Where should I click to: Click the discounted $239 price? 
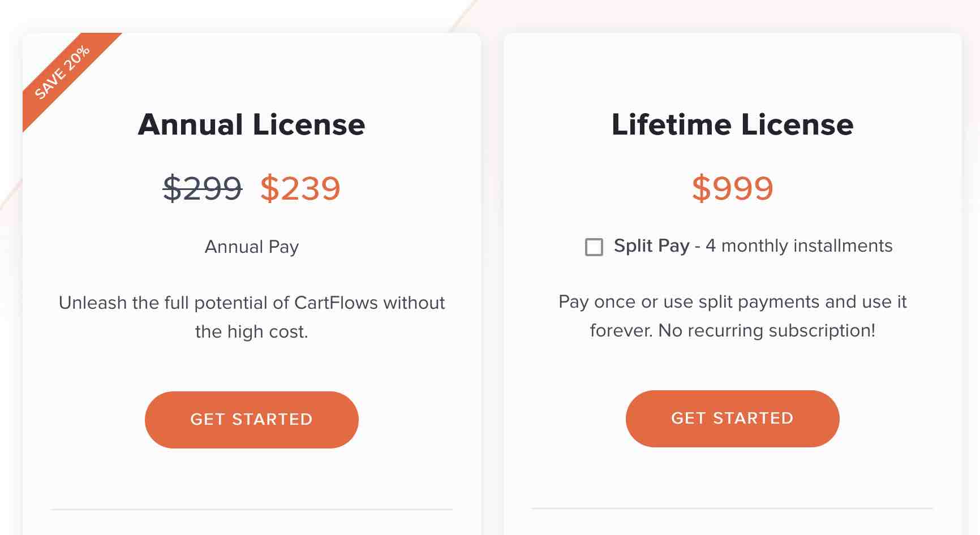[300, 189]
